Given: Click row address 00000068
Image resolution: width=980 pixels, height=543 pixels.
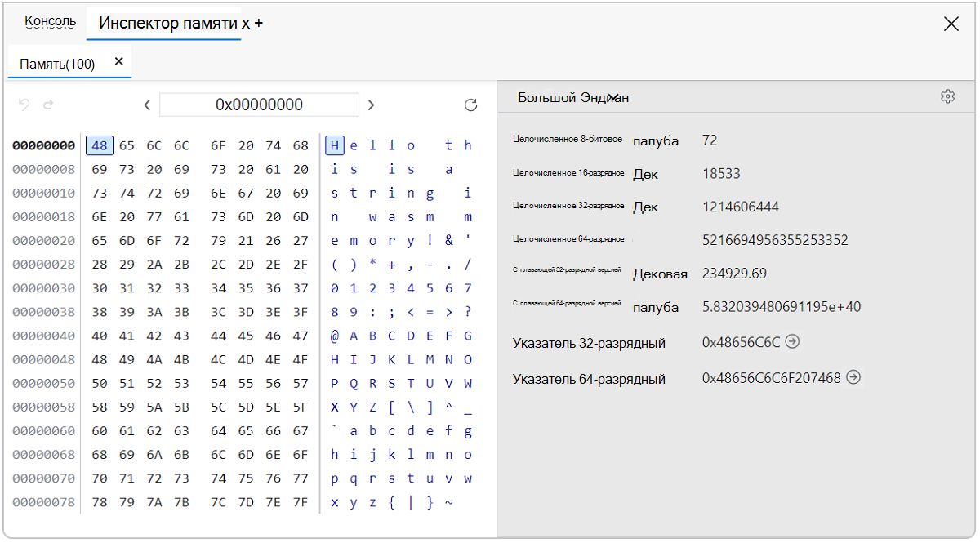Looking at the screenshot, I should click(44, 455).
